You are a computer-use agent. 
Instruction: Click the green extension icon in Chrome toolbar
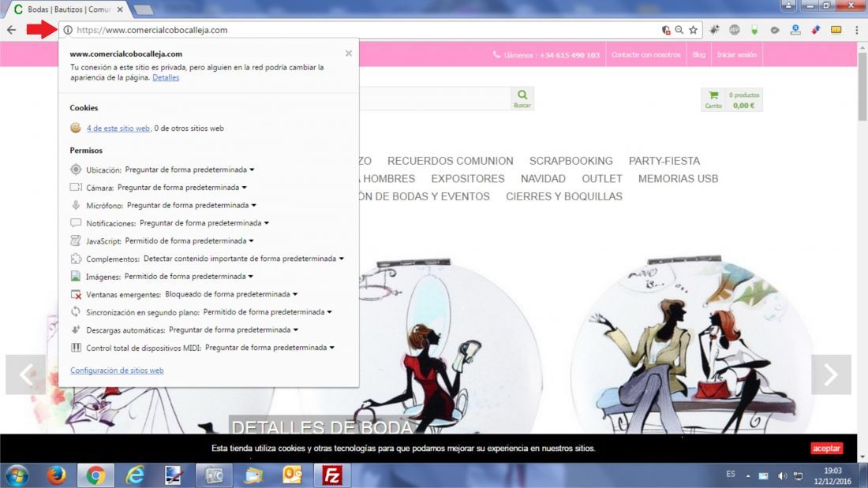tap(754, 30)
